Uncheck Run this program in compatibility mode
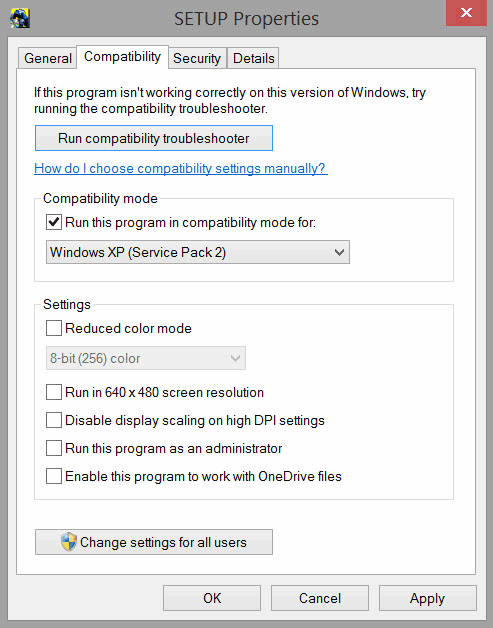This screenshot has width=493, height=628. [x=54, y=222]
